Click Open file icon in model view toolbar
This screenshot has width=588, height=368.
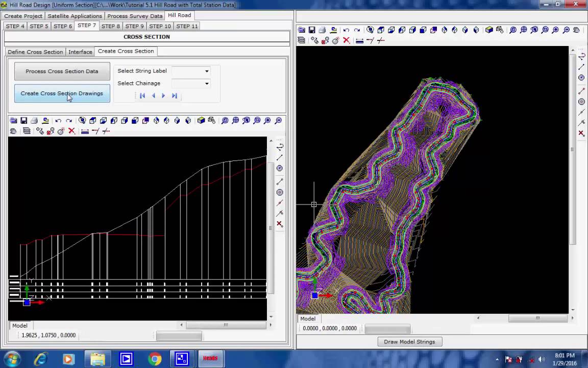coord(302,30)
